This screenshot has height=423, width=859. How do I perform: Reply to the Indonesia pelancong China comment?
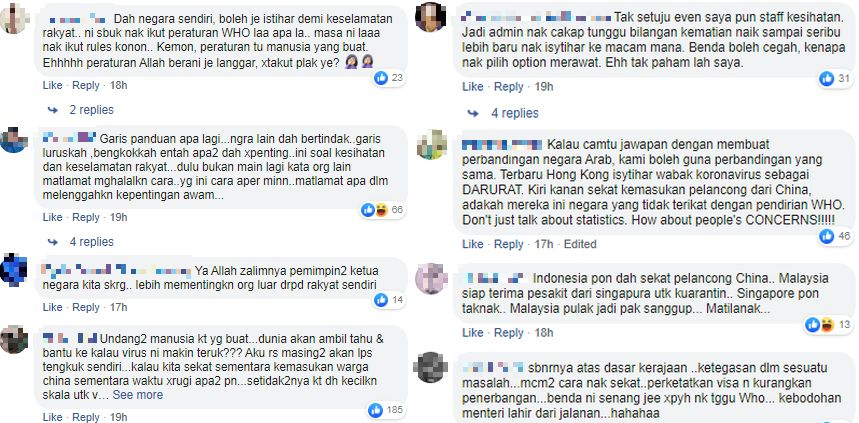click(x=508, y=333)
